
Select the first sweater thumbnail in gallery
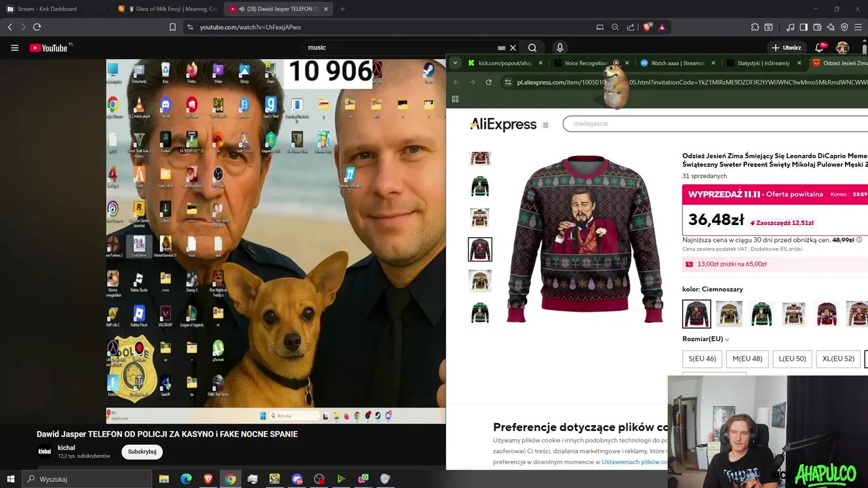point(480,158)
